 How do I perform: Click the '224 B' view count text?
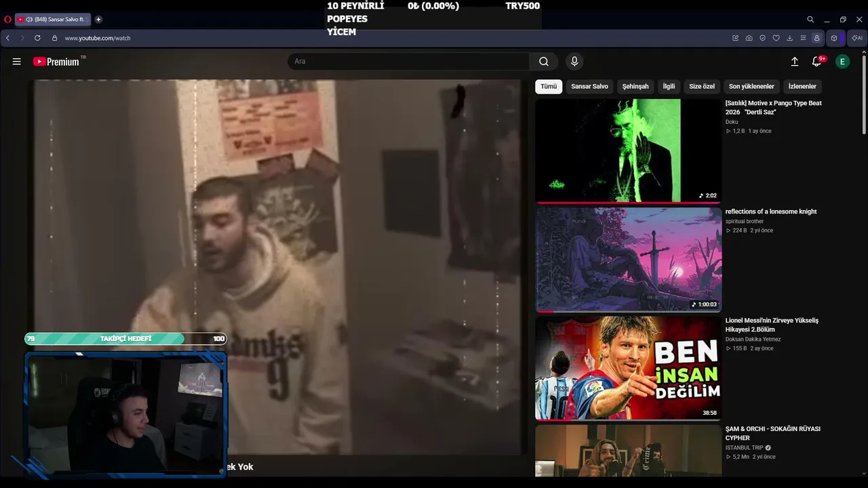(740, 230)
